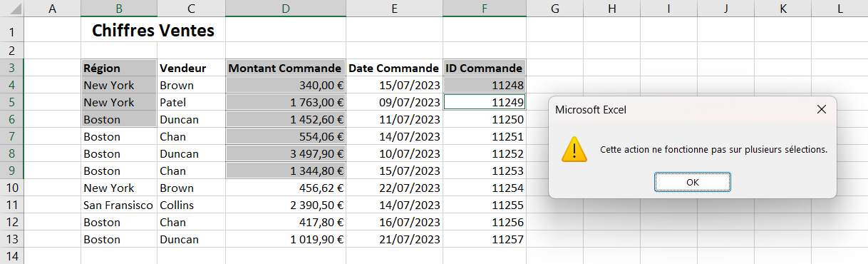This screenshot has width=868, height=264.
Task: Select the order ID cell 11251
Action: click(x=485, y=136)
